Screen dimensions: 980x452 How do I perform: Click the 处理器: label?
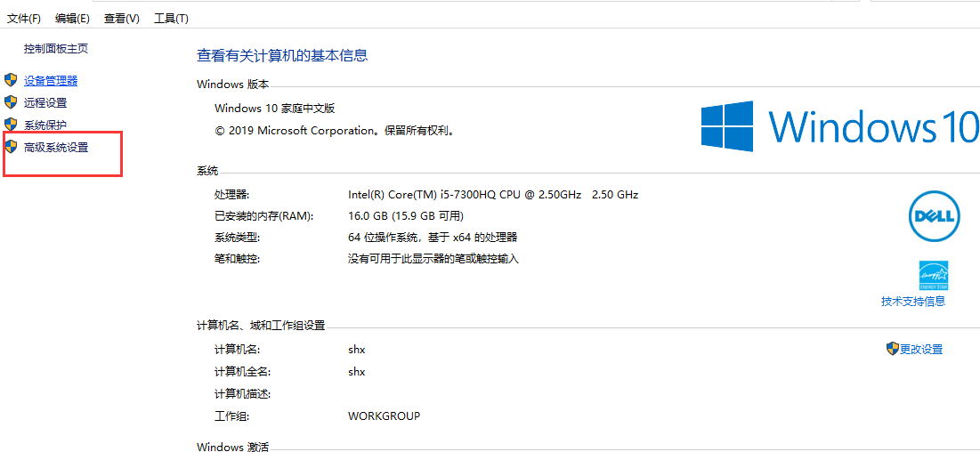(232, 195)
